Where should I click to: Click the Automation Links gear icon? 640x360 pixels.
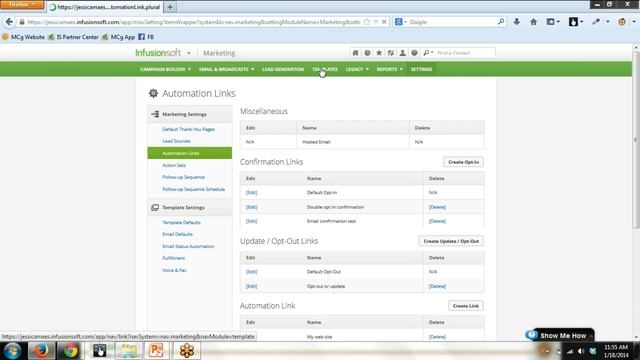[x=153, y=93]
